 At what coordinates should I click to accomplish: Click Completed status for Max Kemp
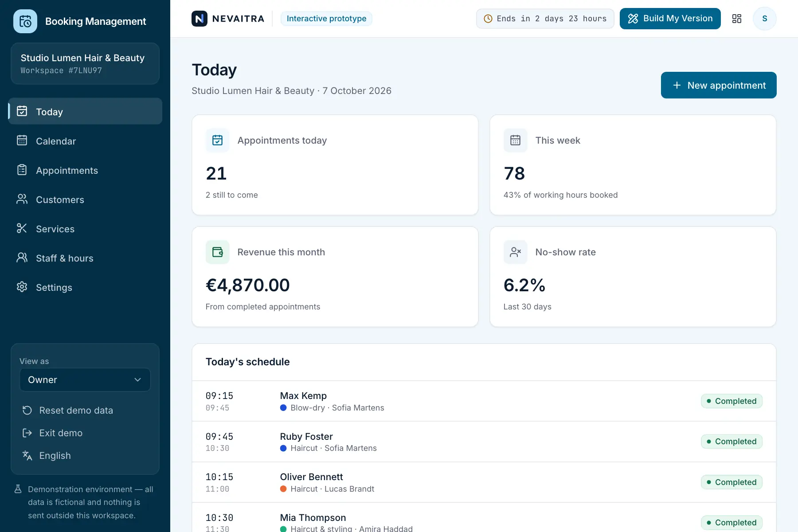pos(732,401)
